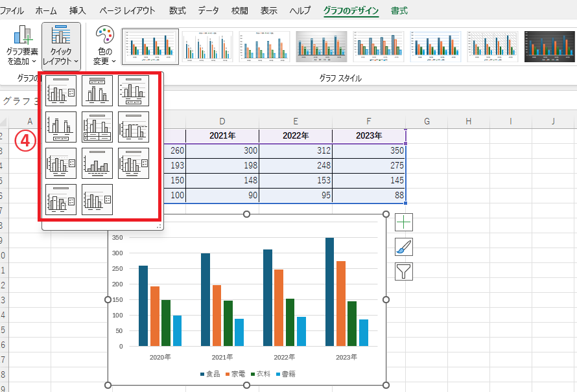
Task: Apply the sixth chart style thumbnail
Action: tap(435, 47)
